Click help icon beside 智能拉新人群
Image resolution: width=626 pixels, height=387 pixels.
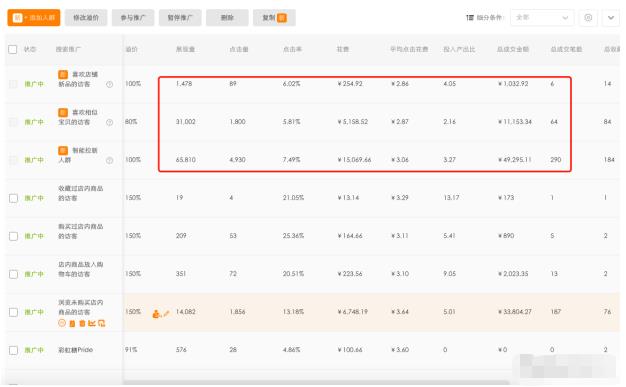pyautogui.click(x=109, y=160)
